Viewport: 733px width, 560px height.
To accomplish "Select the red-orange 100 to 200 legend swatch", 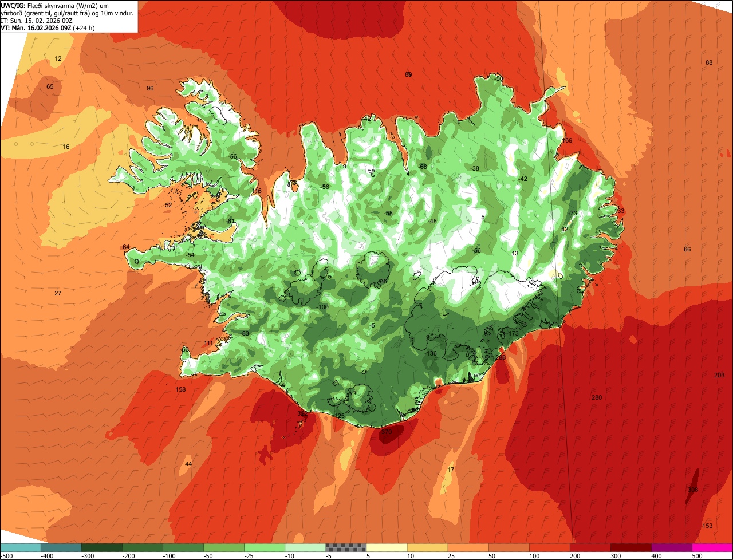I will tap(549, 547).
